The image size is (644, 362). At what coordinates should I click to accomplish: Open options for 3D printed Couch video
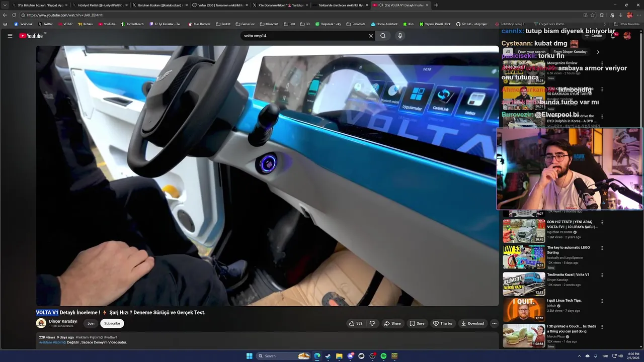pyautogui.click(x=602, y=327)
